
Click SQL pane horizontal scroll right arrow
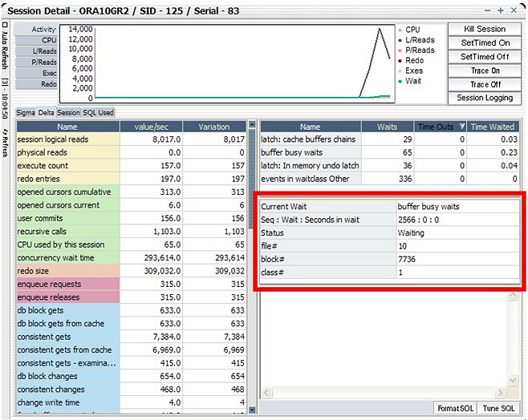[500, 393]
